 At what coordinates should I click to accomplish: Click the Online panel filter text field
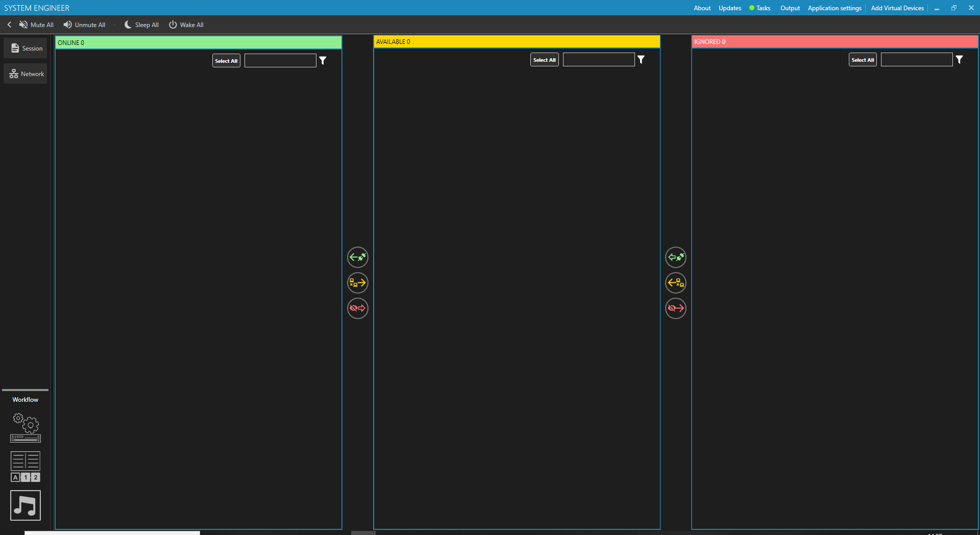pos(280,61)
